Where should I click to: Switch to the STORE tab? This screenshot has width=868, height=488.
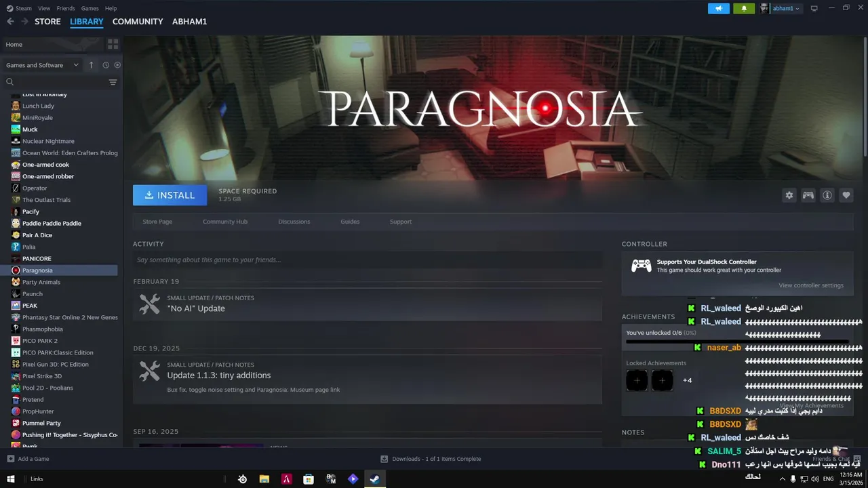click(47, 22)
